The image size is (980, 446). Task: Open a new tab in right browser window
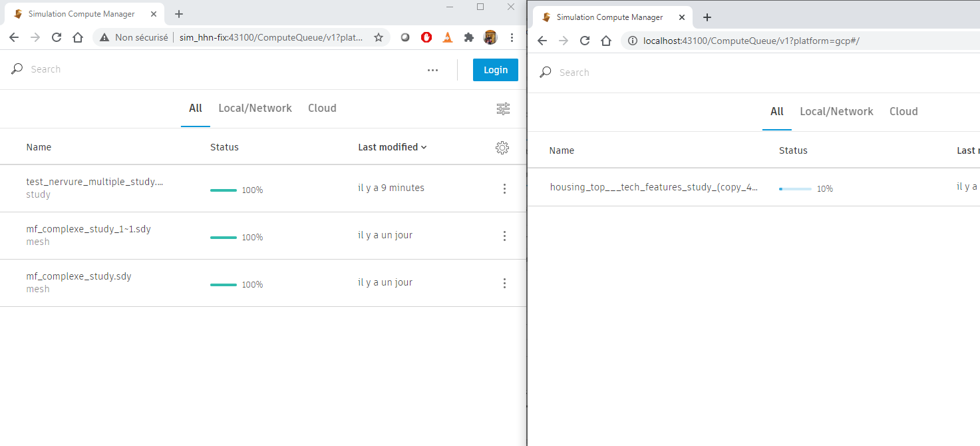[x=707, y=17]
